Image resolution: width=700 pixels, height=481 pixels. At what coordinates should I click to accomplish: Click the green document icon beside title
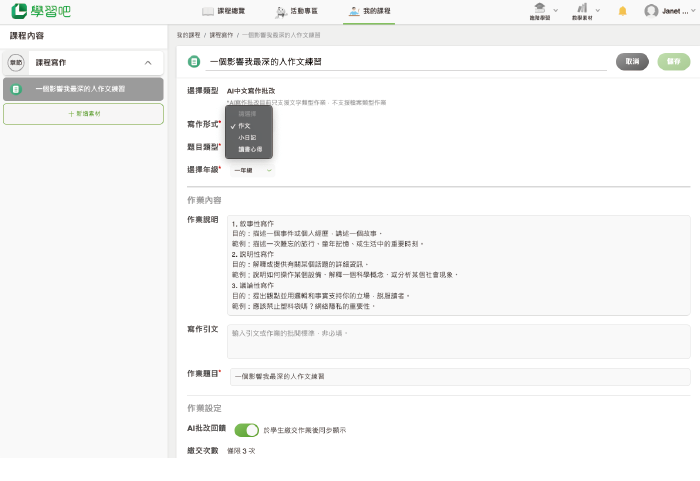point(194,62)
